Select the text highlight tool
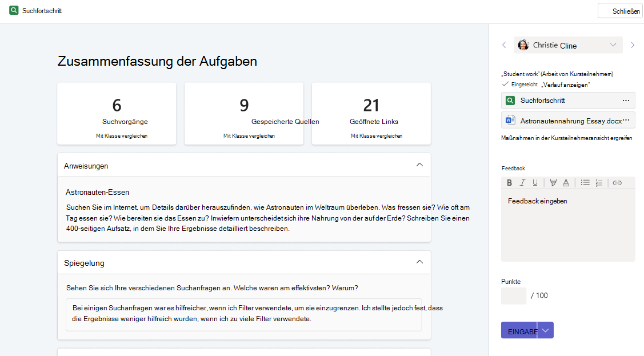This screenshot has width=644, height=356. pyautogui.click(x=553, y=183)
